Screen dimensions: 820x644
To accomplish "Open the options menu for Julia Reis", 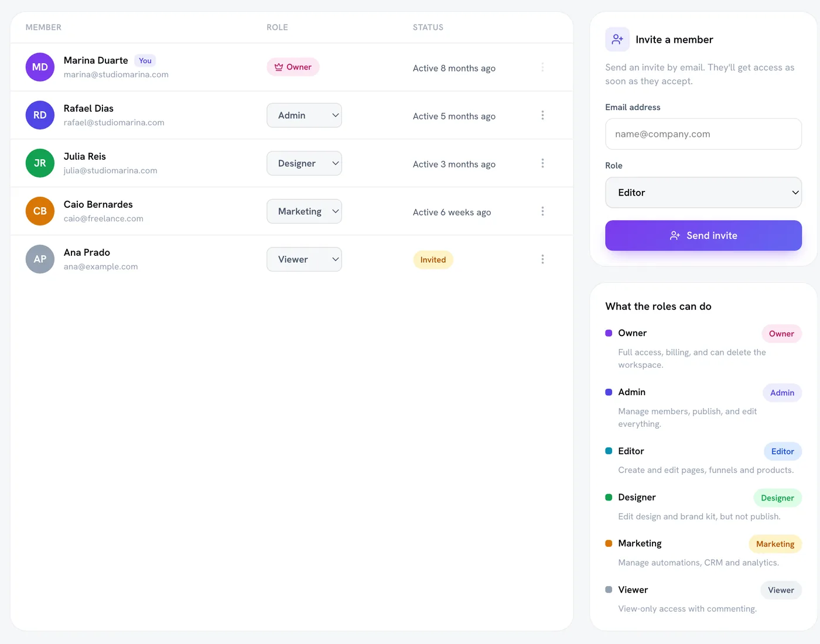I will coord(542,163).
